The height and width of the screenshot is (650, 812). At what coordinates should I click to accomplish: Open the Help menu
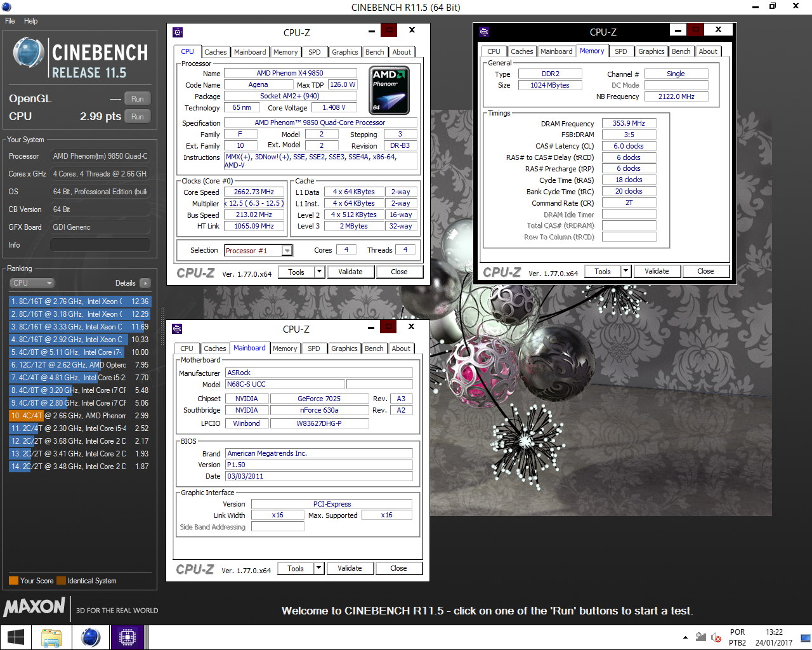30,21
